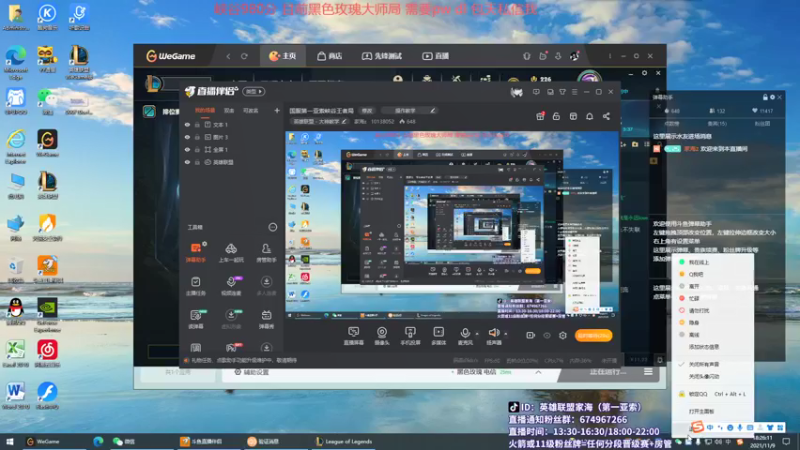
Task: Add a new scene with the plus button
Action: [x=277, y=111]
